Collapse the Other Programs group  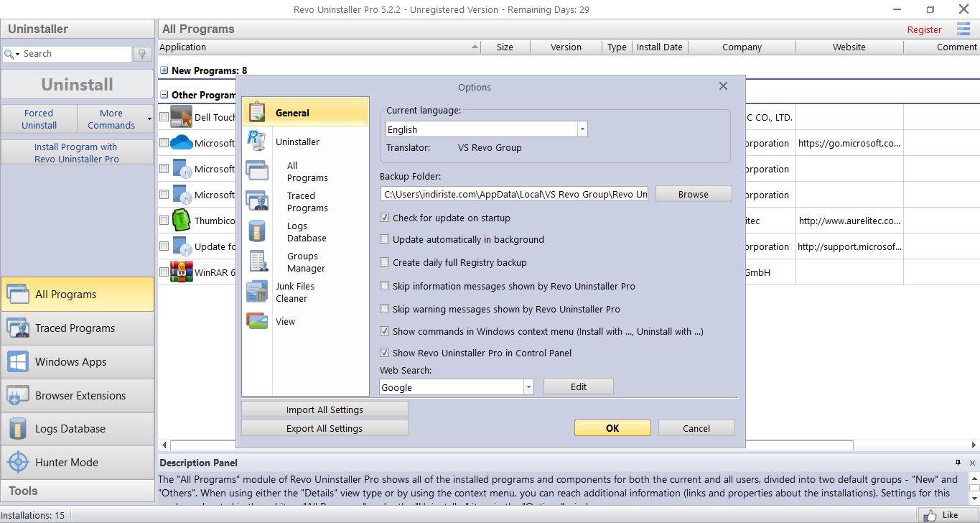pyautogui.click(x=164, y=95)
